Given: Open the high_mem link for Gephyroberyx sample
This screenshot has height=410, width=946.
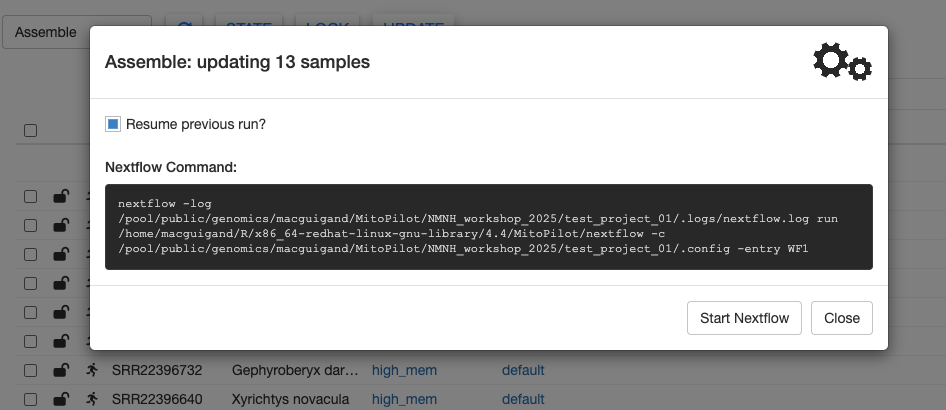Looking at the screenshot, I should pos(404,370).
